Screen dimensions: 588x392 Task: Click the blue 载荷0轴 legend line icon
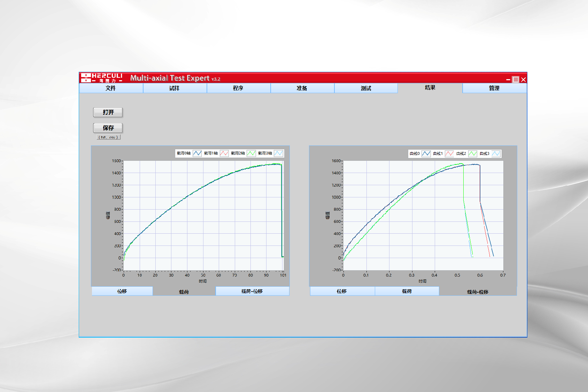tap(197, 153)
